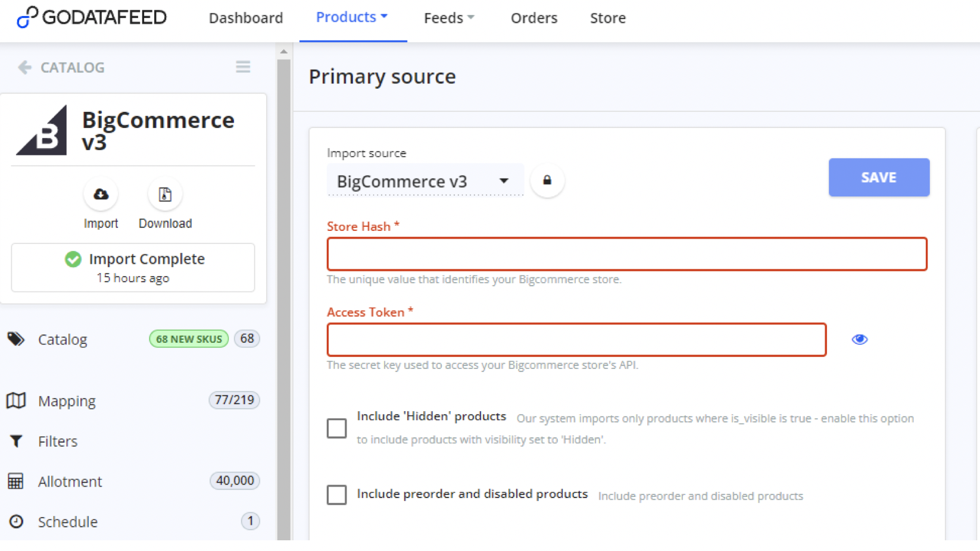
Task: Click the lock icon beside Import source
Action: tap(547, 180)
